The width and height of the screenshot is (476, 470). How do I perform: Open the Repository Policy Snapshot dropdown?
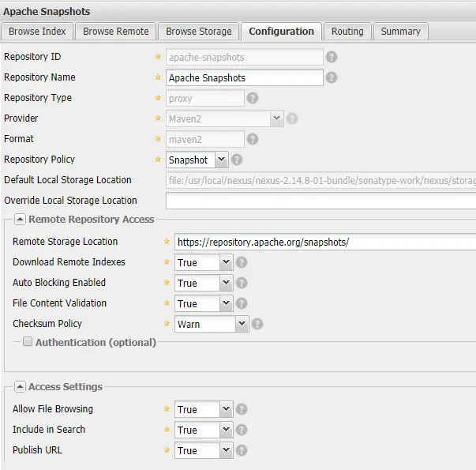[x=221, y=160]
